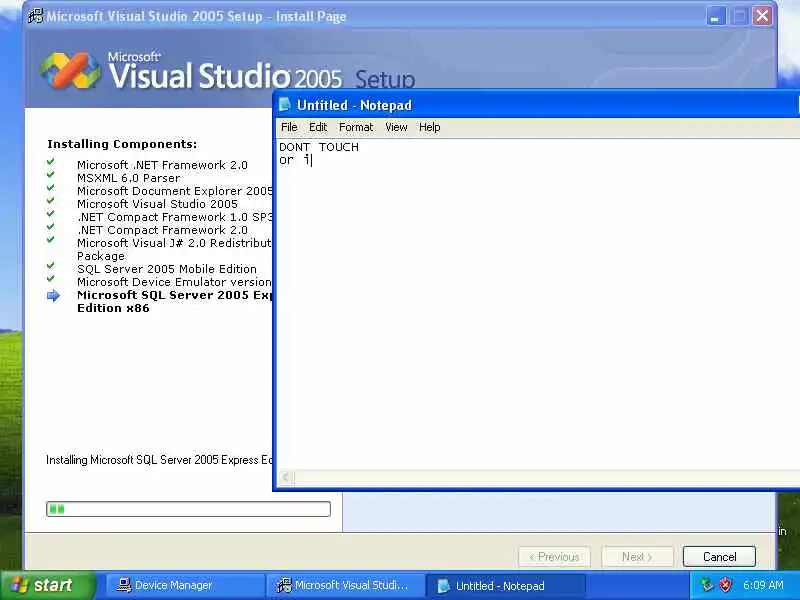Click the checkmark beside MSXML 6.0 Parser
The height and width of the screenshot is (600, 800).
coord(51,174)
